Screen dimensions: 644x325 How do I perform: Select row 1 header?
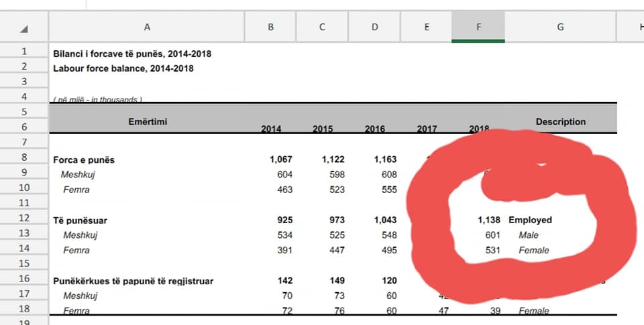24,51
